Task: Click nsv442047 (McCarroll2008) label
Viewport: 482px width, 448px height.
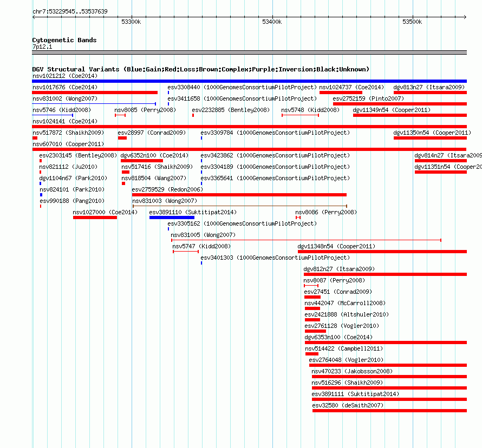Action: (x=345, y=303)
